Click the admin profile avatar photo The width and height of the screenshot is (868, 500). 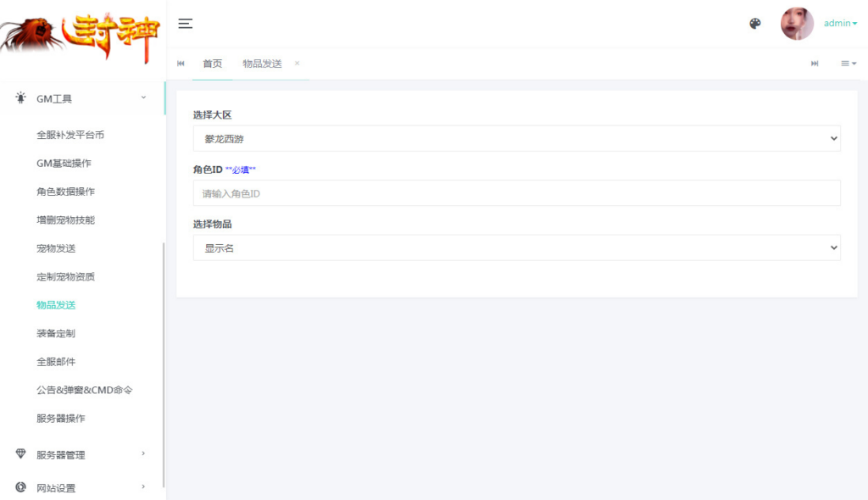click(x=797, y=23)
